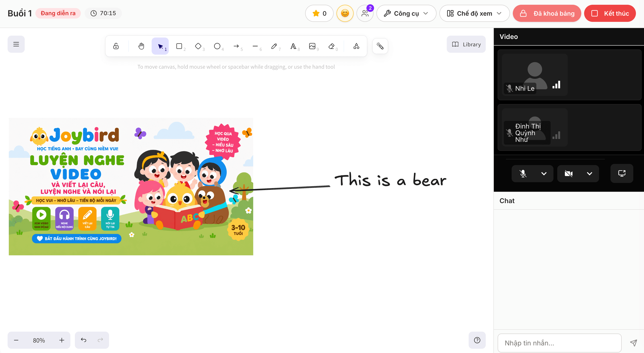Focus the Nhập tin nhắn chat input
This screenshot has height=353, width=644.
[x=559, y=343]
